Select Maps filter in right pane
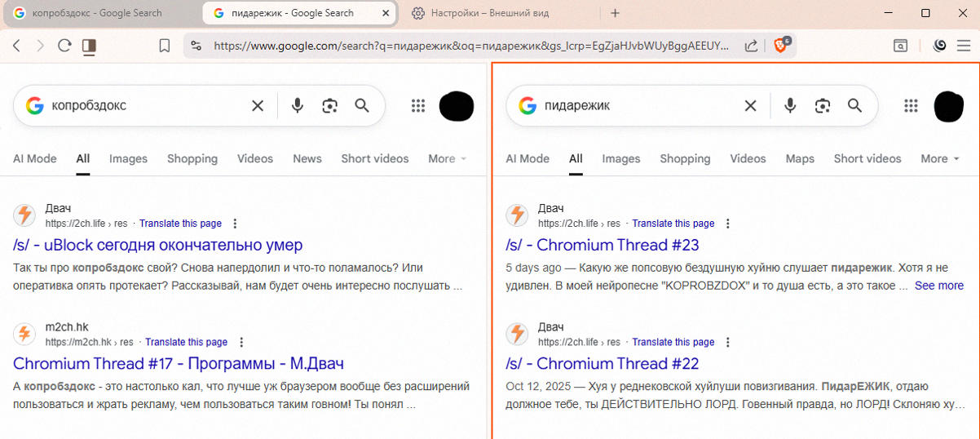 point(800,158)
